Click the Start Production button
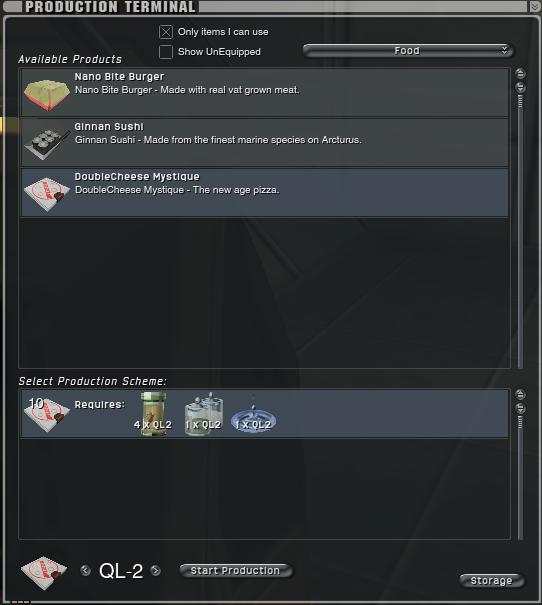The height and width of the screenshot is (605, 542). [235, 571]
